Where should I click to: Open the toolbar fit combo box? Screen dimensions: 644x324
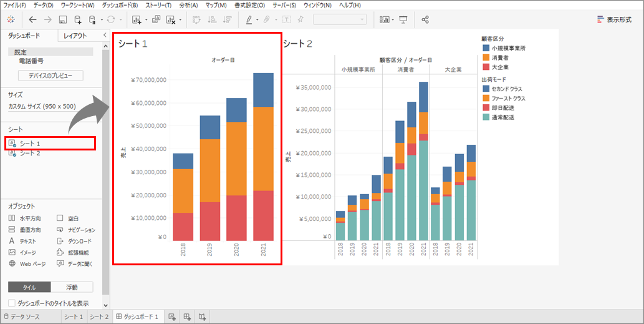tap(340, 19)
